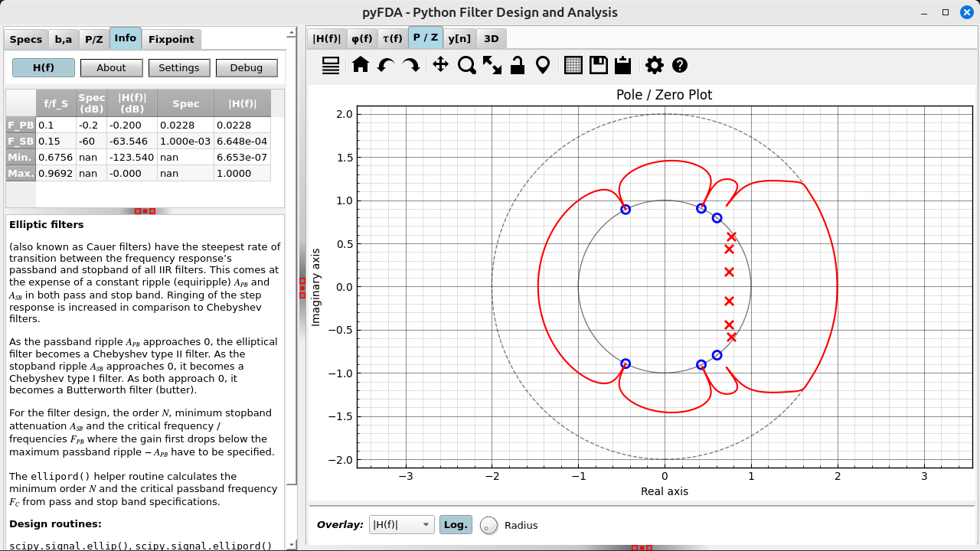This screenshot has height=551, width=980.
Task: Click table cell with value 0.6756
Action: coord(56,157)
